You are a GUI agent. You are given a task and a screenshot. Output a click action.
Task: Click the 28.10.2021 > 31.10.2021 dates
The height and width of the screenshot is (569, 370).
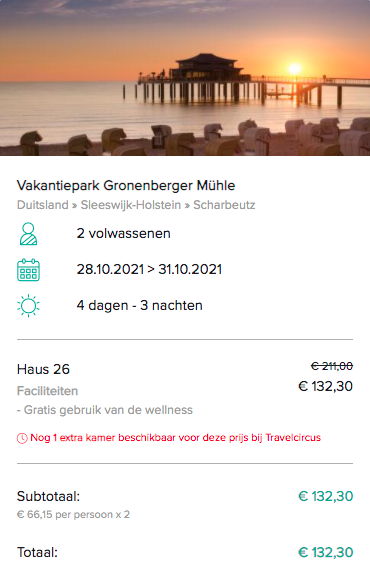click(149, 269)
